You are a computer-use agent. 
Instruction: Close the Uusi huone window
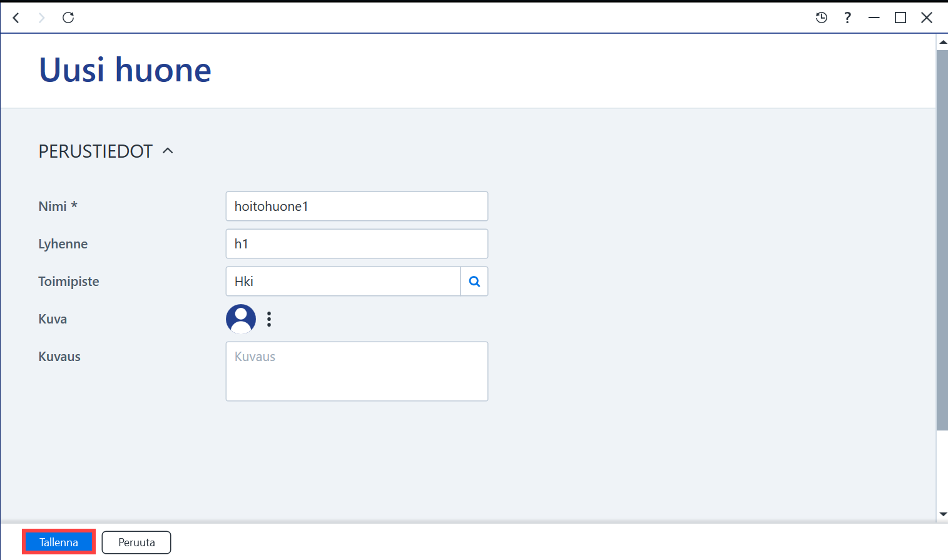click(927, 18)
